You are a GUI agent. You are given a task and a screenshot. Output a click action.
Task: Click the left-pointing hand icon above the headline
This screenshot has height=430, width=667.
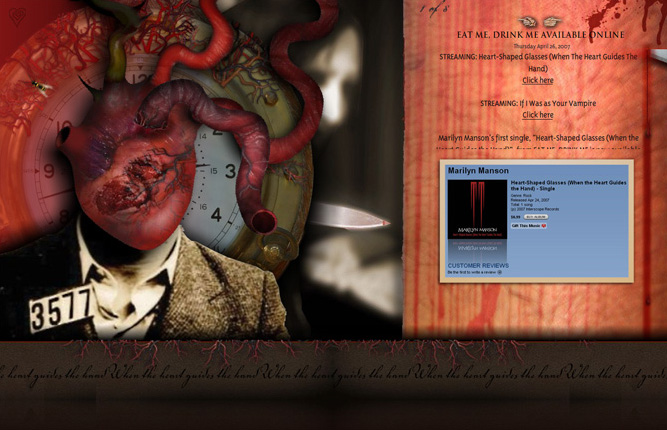(527, 21)
